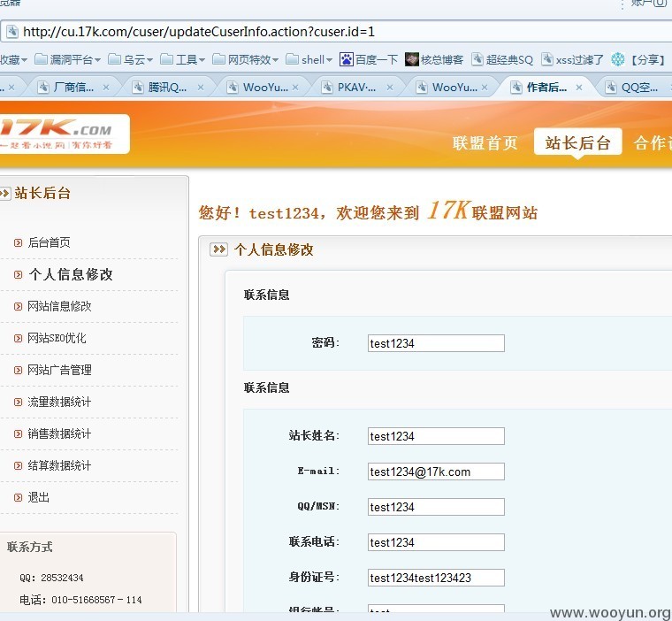Viewport: 672px width, 621px height.
Task: Close the second WooYu... tab
Action: 485,88
